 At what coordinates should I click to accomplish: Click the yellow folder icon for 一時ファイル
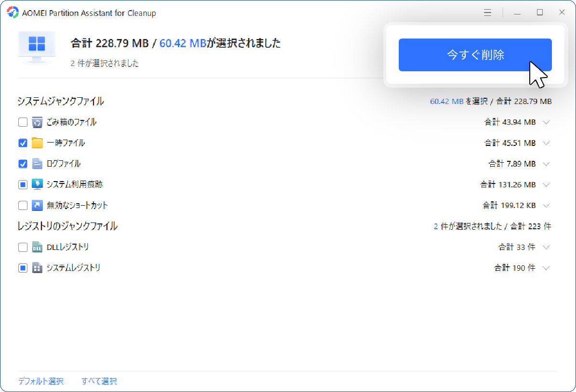coord(37,143)
